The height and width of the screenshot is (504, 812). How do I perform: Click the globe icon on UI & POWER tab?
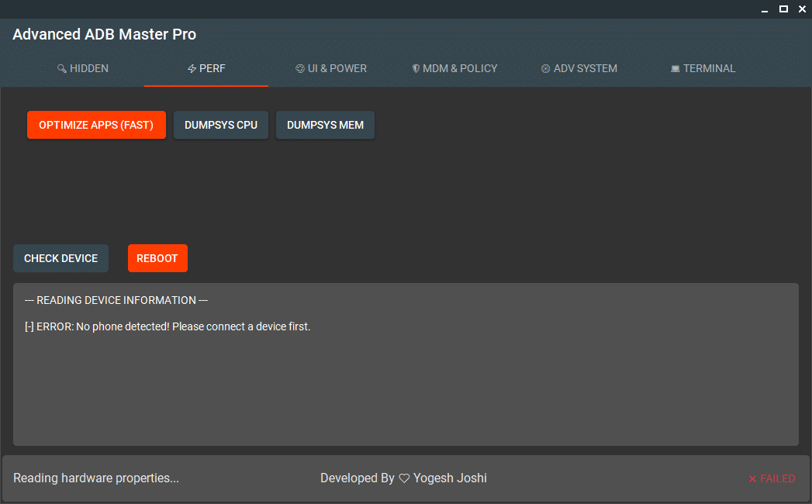click(299, 67)
